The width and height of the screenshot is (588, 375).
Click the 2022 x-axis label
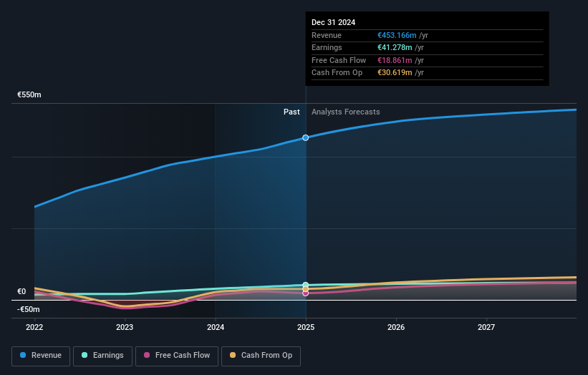34,327
